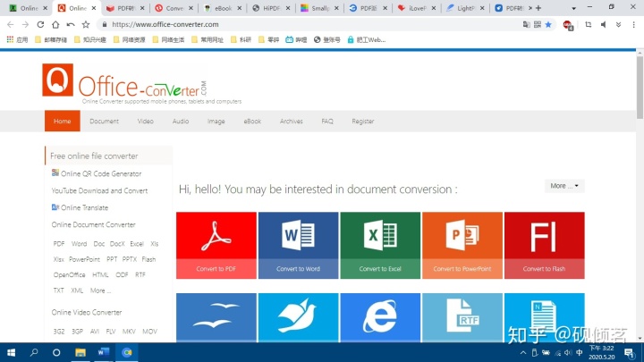Open the Convert to Excel tile
The height and width of the screenshot is (362, 644).
click(380, 245)
